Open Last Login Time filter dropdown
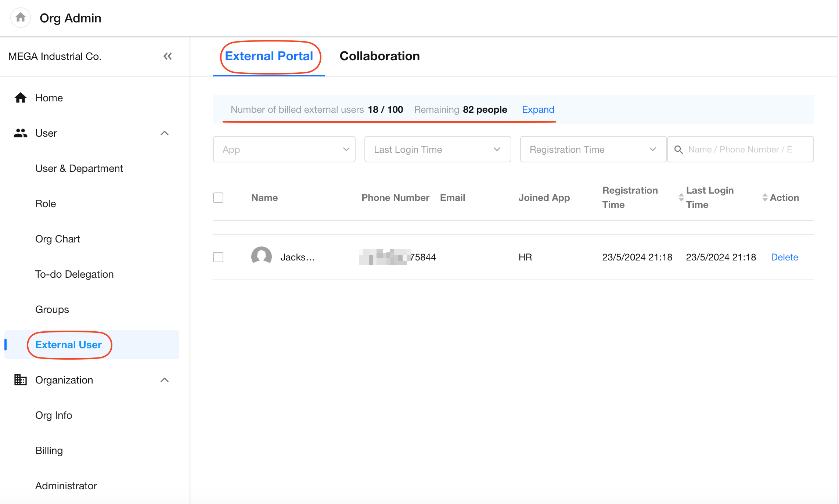This screenshot has width=839, height=504. pos(437,150)
